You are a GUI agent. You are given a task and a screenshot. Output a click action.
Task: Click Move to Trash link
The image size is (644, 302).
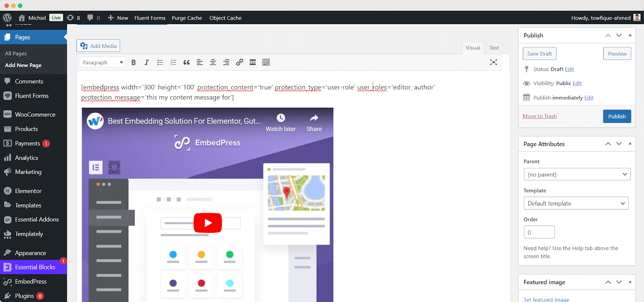540,116
